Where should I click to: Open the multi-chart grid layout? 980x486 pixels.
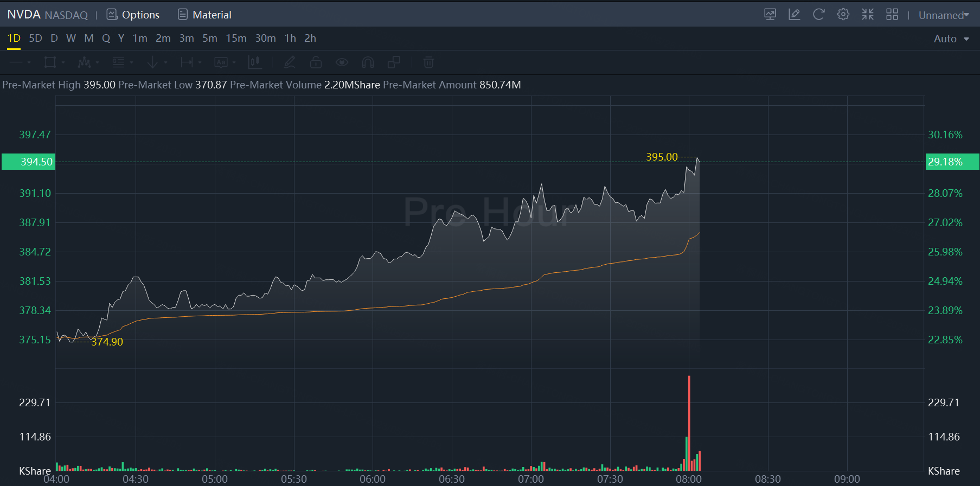(892, 15)
